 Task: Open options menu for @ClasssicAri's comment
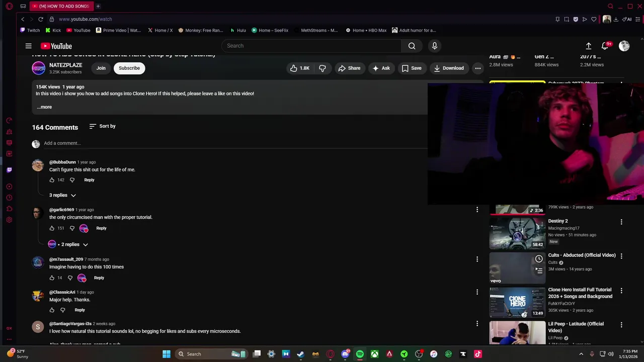477,292
